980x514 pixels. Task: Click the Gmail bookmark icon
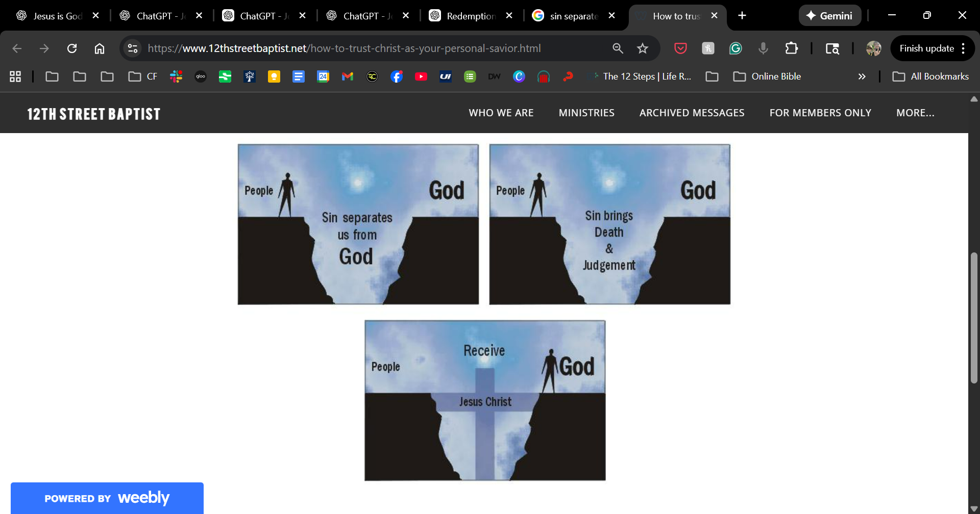coord(348,76)
